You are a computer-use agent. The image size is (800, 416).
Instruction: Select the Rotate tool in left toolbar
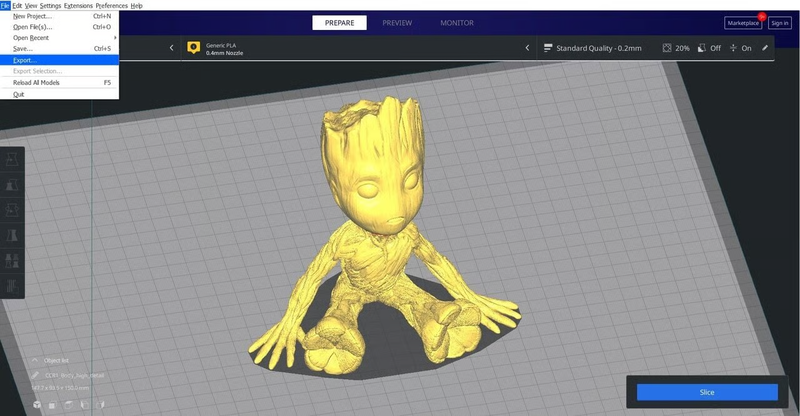click(12, 210)
